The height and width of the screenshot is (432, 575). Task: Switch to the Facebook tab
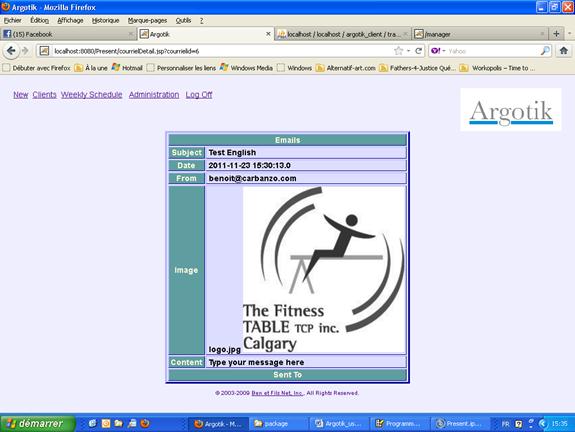click(69, 34)
